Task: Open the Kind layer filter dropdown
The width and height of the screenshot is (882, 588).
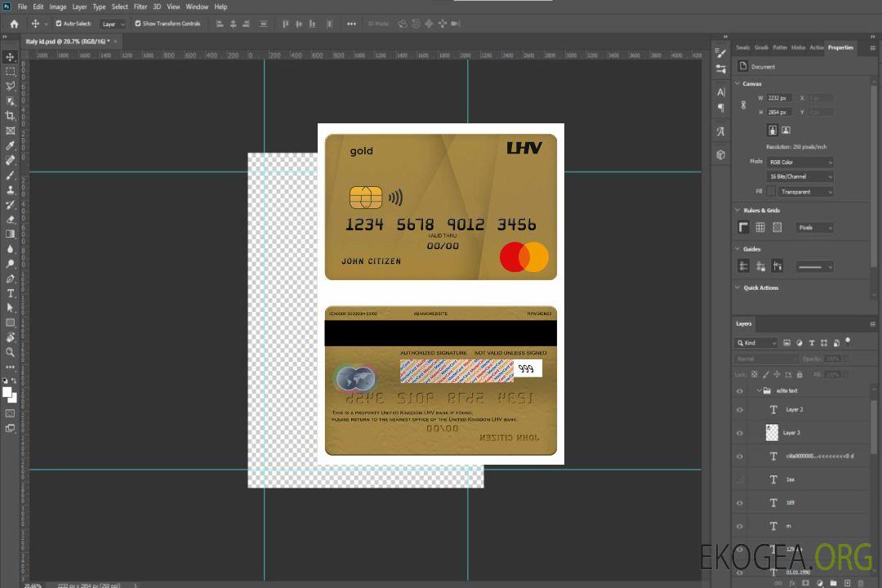Action: tap(756, 343)
